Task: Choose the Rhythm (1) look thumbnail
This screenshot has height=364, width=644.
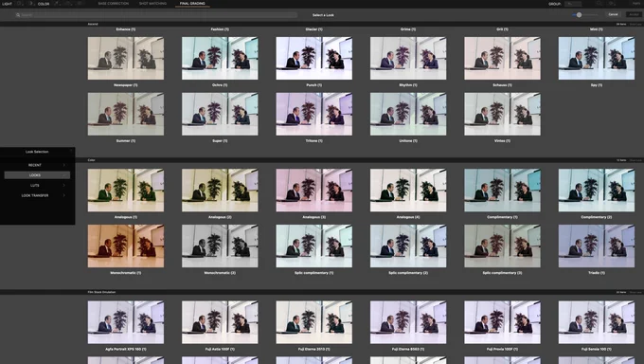Action: tap(408, 58)
